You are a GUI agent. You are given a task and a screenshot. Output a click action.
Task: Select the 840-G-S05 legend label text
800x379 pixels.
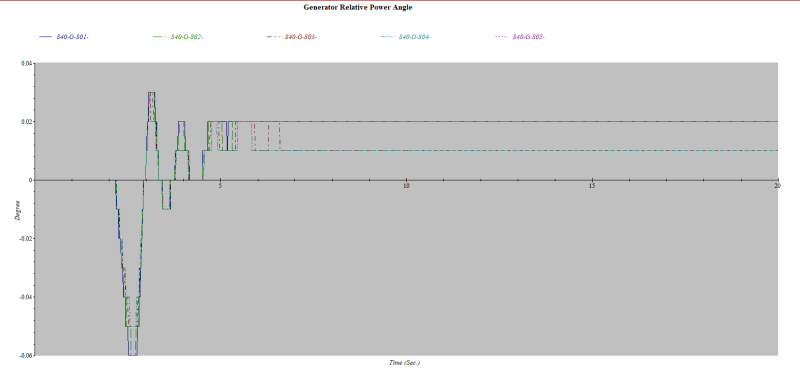click(x=529, y=37)
